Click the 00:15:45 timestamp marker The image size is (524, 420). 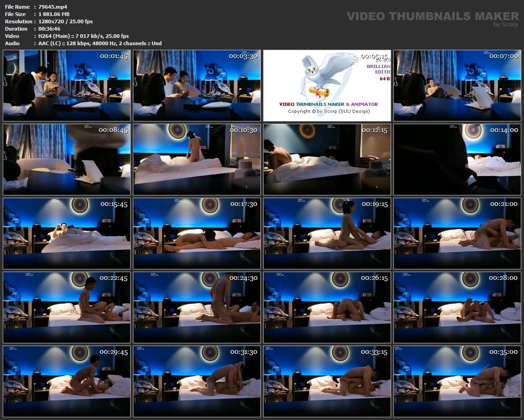coord(114,204)
